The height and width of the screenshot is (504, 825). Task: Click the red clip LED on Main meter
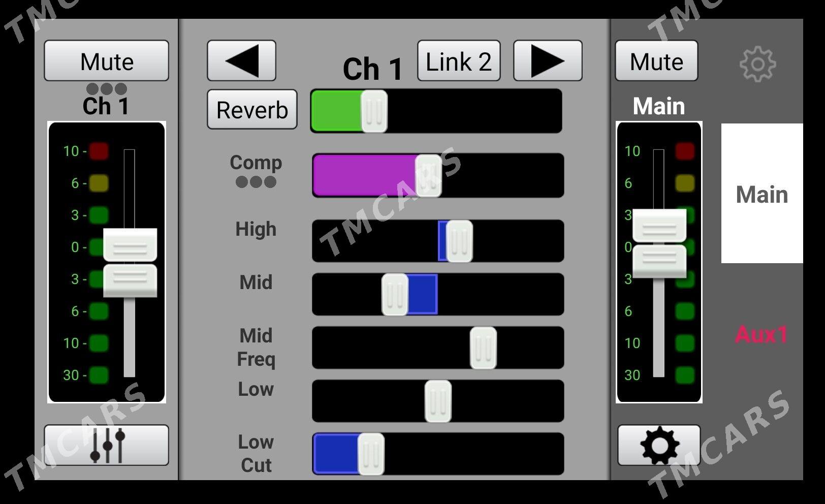pos(685,151)
